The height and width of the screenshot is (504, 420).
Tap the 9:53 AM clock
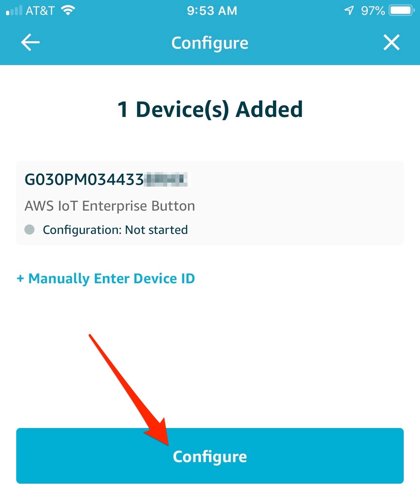tap(212, 11)
